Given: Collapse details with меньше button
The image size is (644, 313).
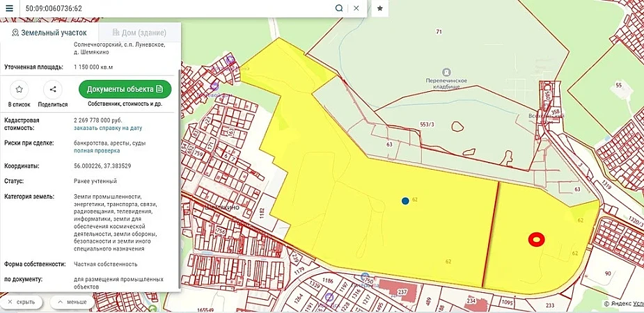Looking at the screenshot, I should (73, 303).
